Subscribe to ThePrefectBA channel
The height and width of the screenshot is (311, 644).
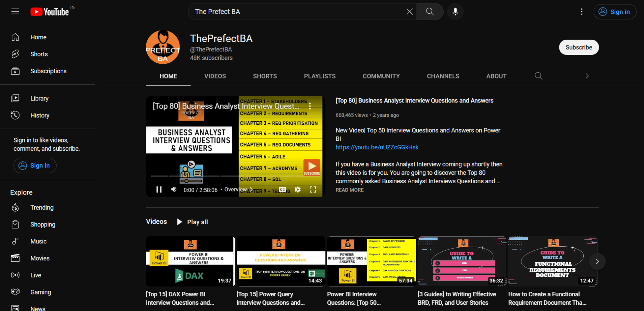click(x=579, y=47)
